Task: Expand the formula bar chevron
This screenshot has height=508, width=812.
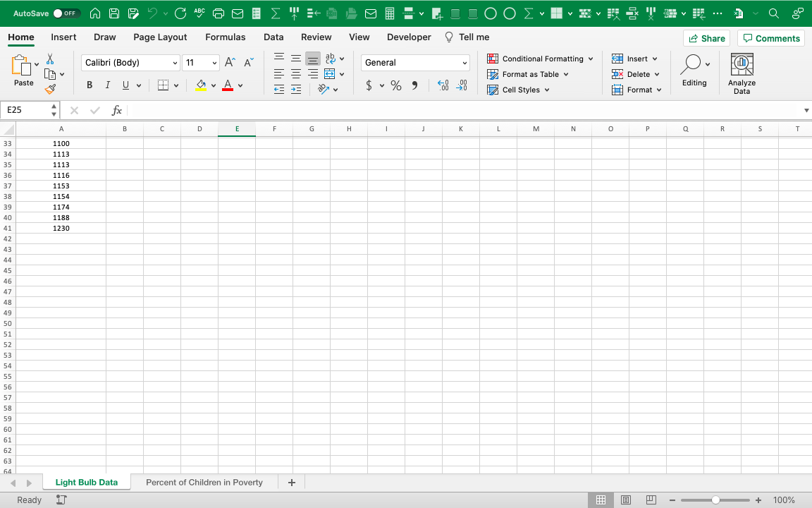Action: tap(806, 110)
